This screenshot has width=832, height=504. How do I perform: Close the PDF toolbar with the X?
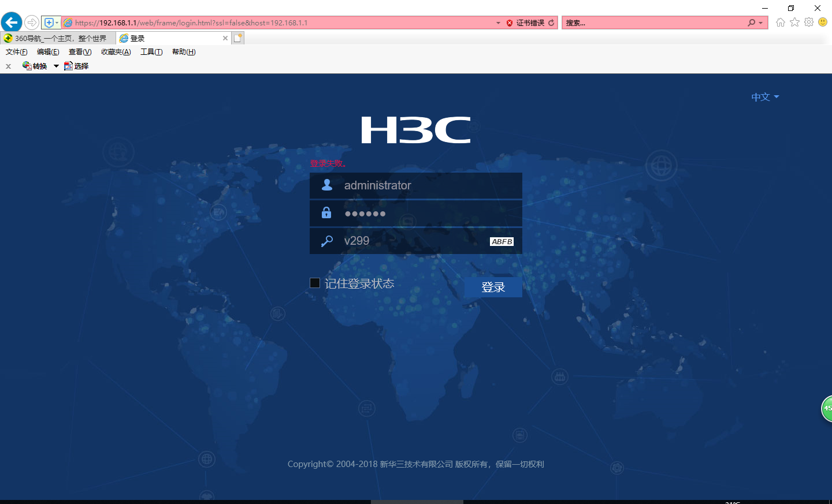pyautogui.click(x=8, y=66)
